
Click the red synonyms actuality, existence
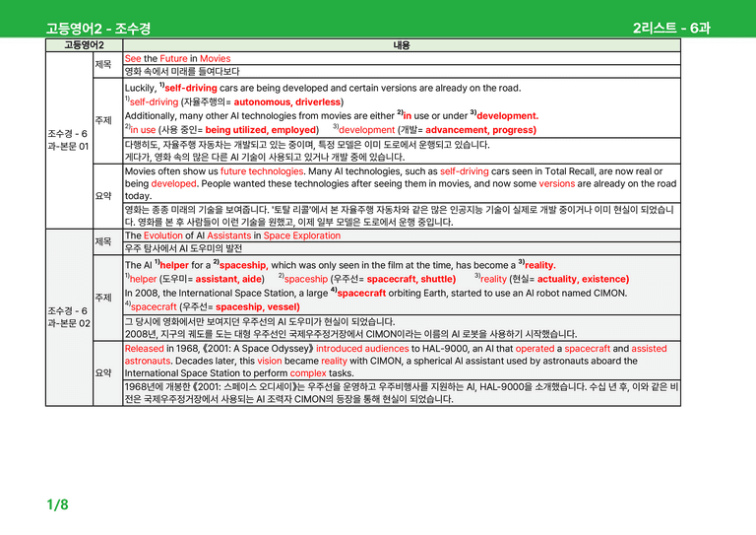582,279
